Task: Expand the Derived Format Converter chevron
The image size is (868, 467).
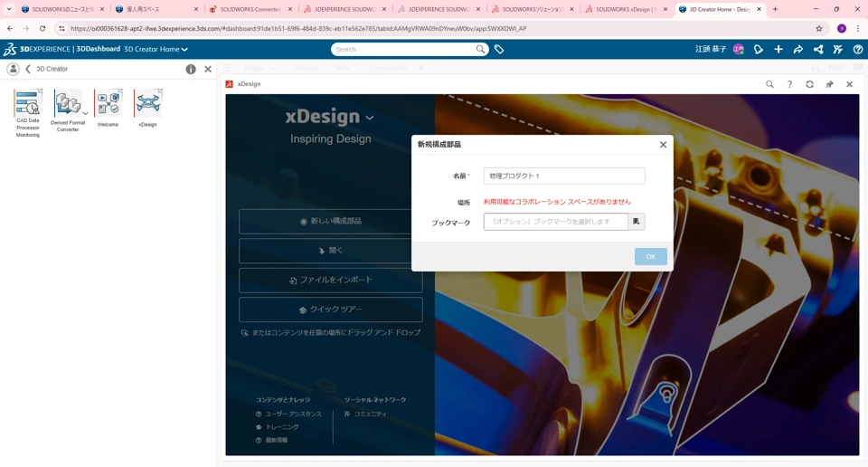Action: (85, 113)
